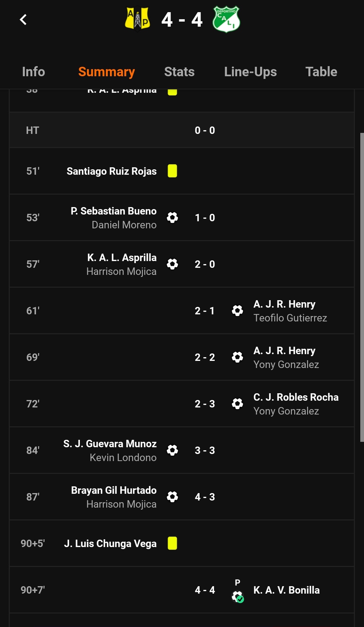This screenshot has height=627, width=364.
Task: Click the vertical scrollbar on the right
Action: click(362, 287)
